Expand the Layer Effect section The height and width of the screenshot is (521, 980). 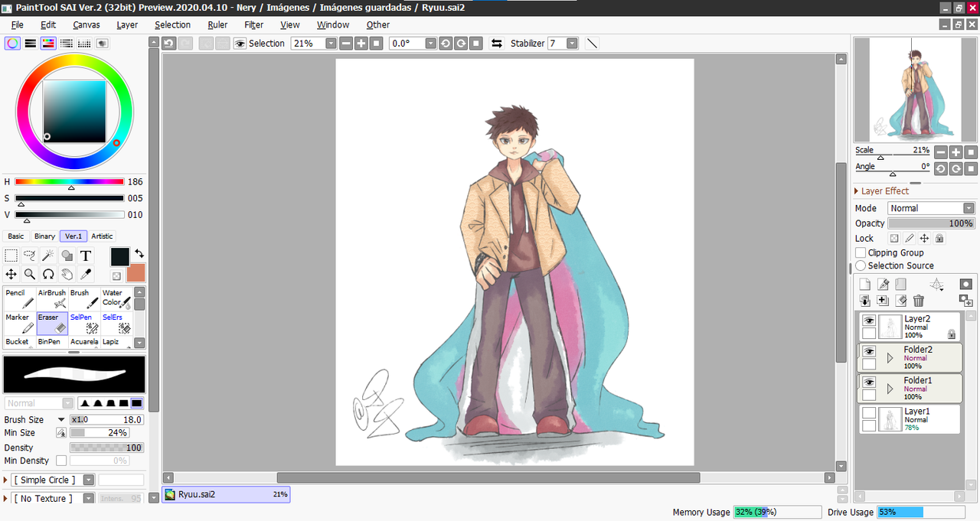pyautogui.click(x=857, y=191)
